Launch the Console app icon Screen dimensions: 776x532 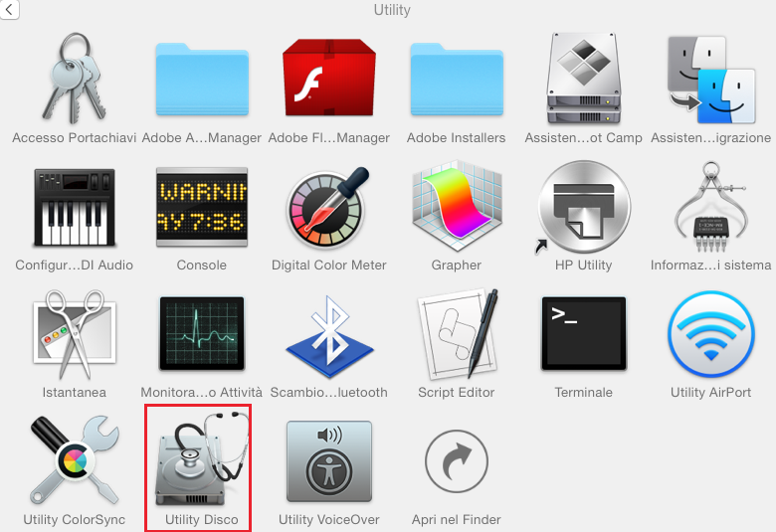pos(202,207)
